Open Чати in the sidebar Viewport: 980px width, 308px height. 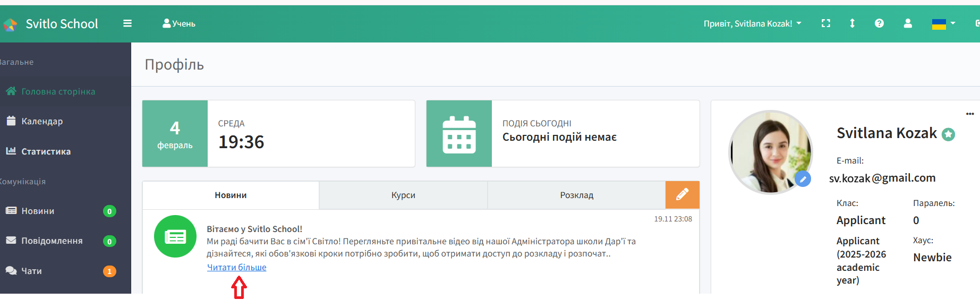[31, 271]
